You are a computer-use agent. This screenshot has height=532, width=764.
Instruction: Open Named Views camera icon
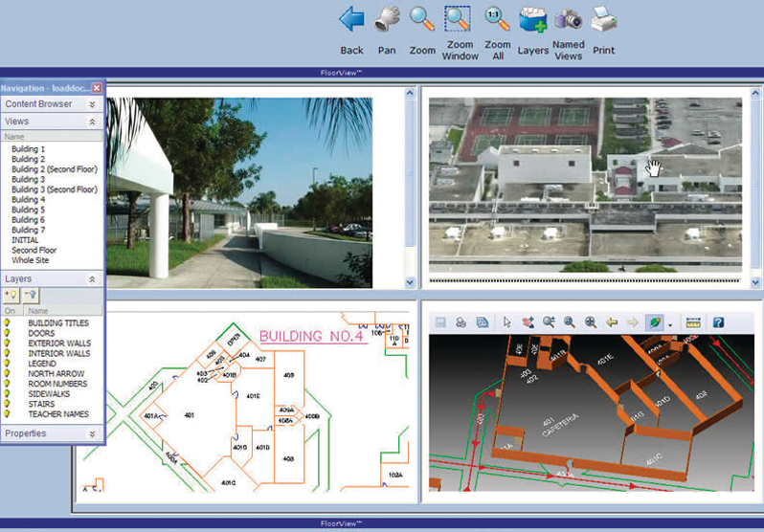pyautogui.click(x=568, y=19)
